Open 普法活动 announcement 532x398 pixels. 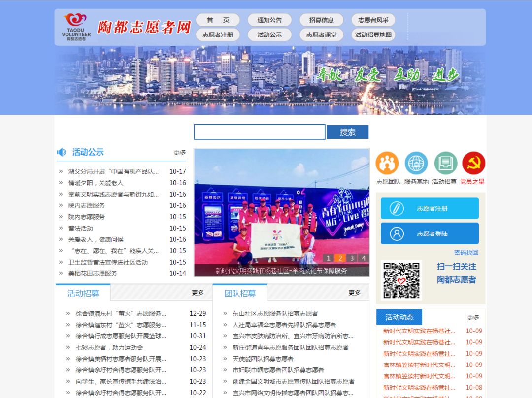80,228
